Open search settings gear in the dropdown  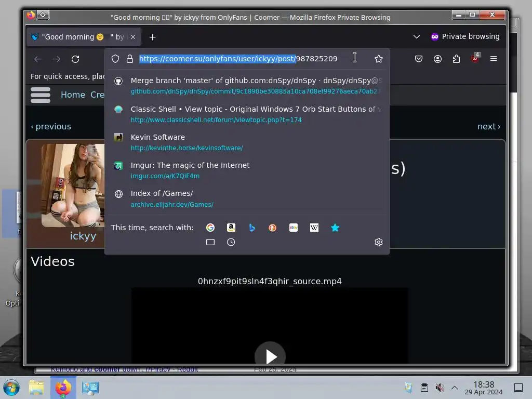(x=379, y=242)
